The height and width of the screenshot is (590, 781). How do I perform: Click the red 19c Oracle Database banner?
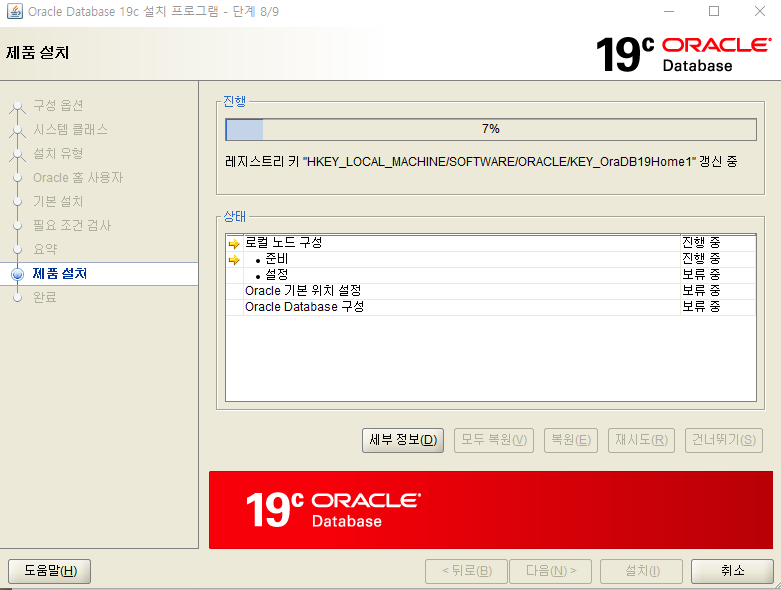(x=491, y=510)
